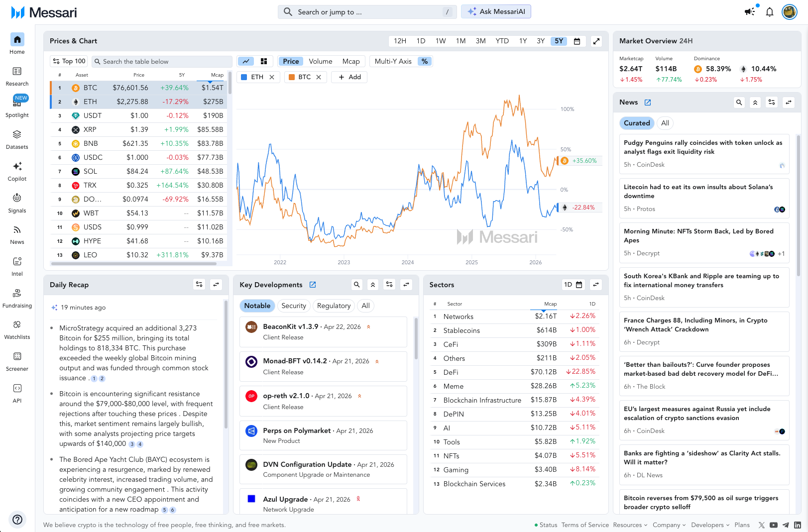
Task: Expand the Prices & Chart panel fullscreen
Action: click(596, 41)
